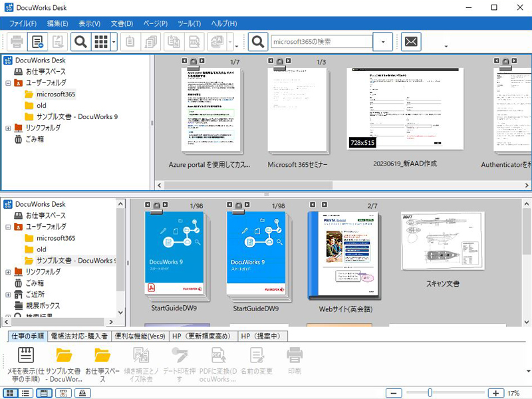Open メモを表示 in the work bar
532x399 pixels.
(x=25, y=364)
